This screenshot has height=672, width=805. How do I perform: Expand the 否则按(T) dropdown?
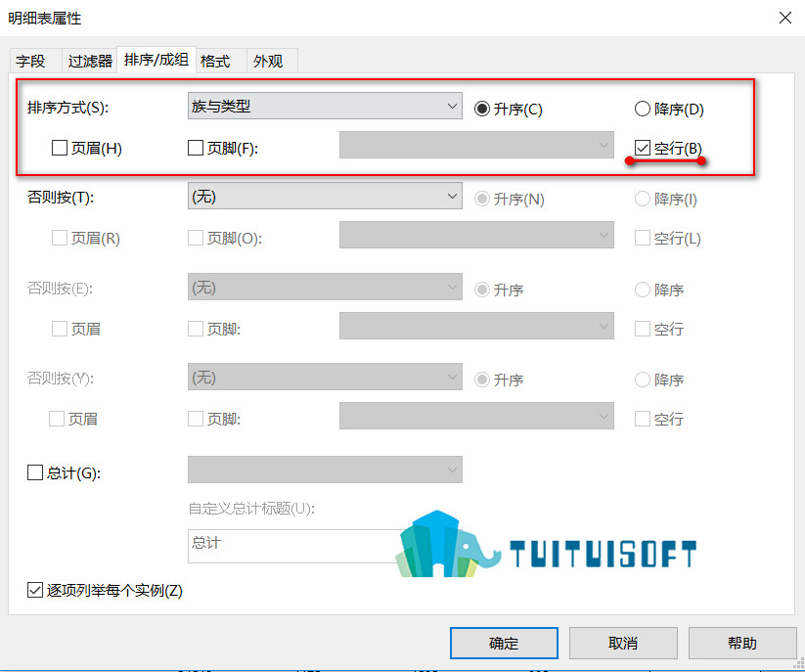point(325,196)
